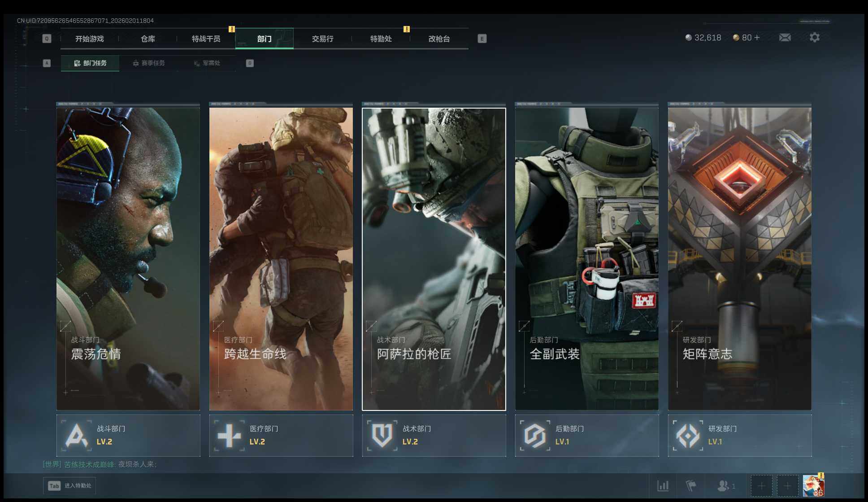Image resolution: width=868 pixels, height=502 pixels.
Task: Open the settings gear icon
Action: pyautogui.click(x=814, y=38)
